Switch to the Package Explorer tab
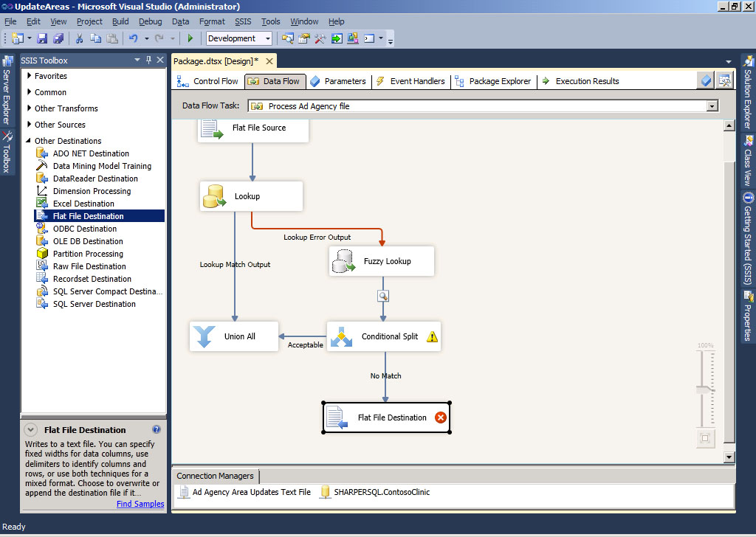 click(493, 81)
